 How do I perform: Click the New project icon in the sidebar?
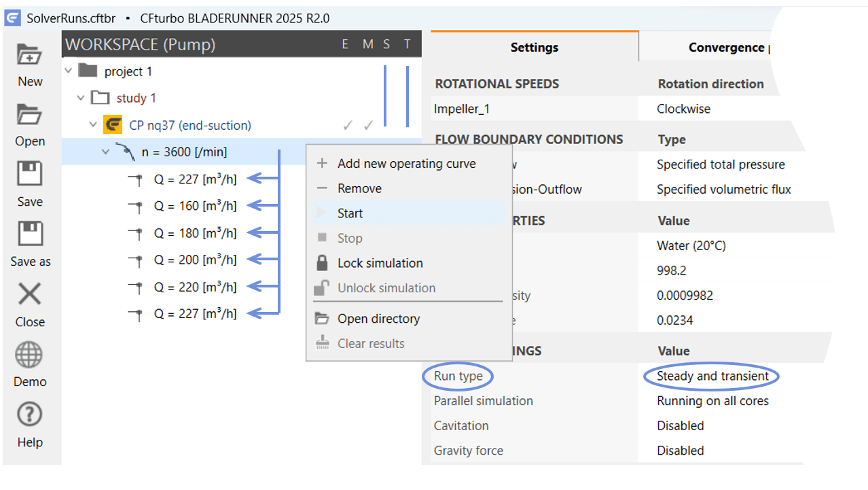[30, 55]
